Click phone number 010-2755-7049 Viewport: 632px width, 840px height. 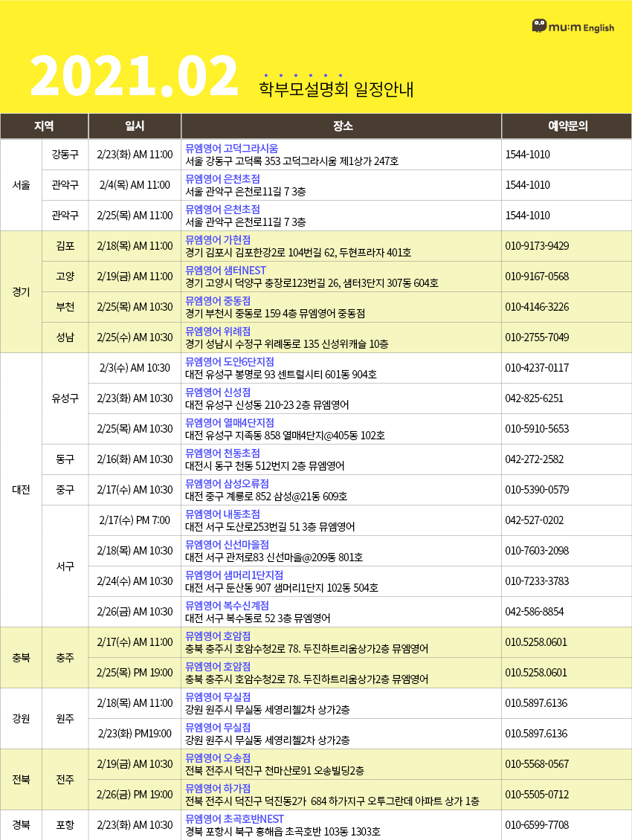(537, 338)
